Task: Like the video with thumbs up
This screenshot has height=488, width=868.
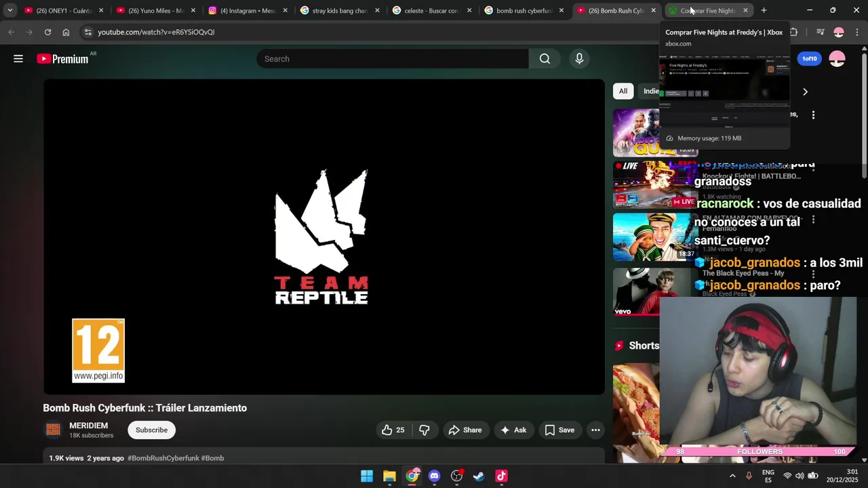Action: [x=393, y=430]
